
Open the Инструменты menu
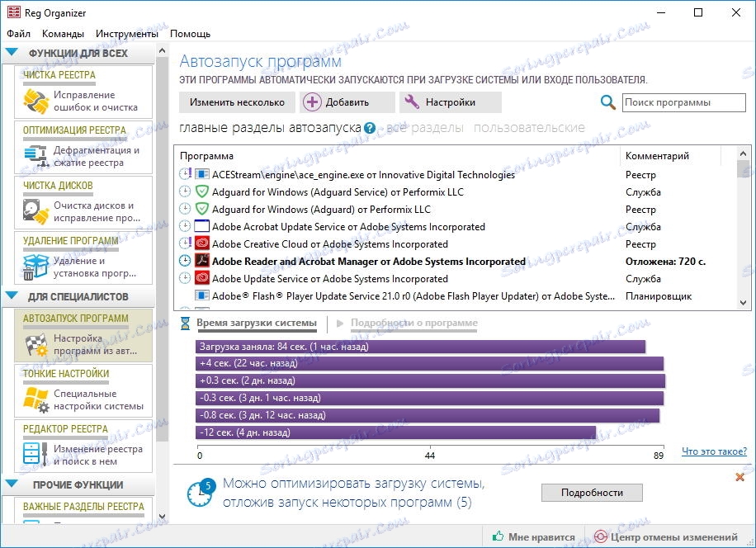click(127, 34)
